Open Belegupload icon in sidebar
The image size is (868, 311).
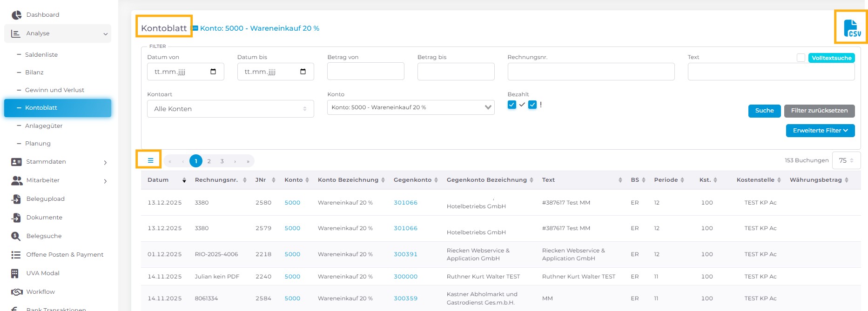point(16,199)
